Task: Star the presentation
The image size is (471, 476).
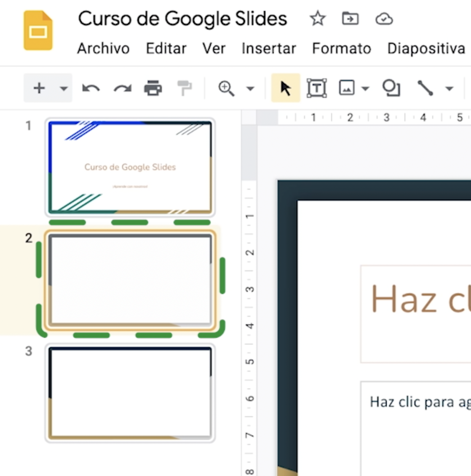Action: pos(317,19)
